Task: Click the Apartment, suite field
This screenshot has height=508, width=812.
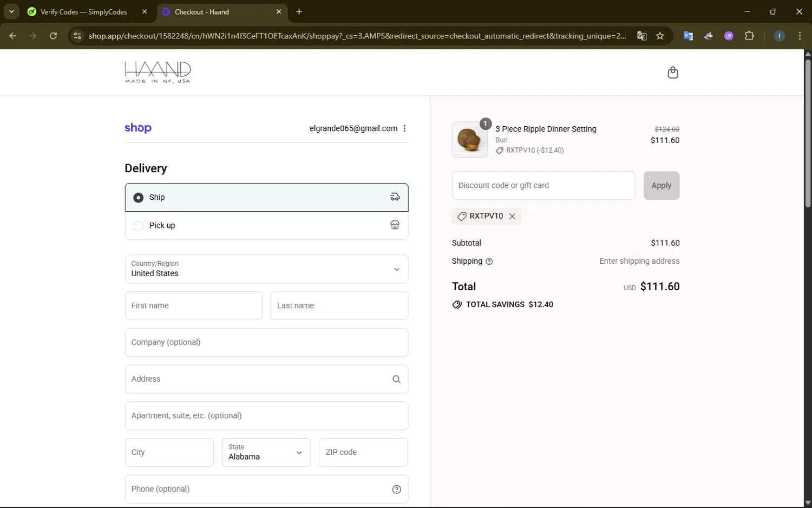Action: (x=266, y=415)
